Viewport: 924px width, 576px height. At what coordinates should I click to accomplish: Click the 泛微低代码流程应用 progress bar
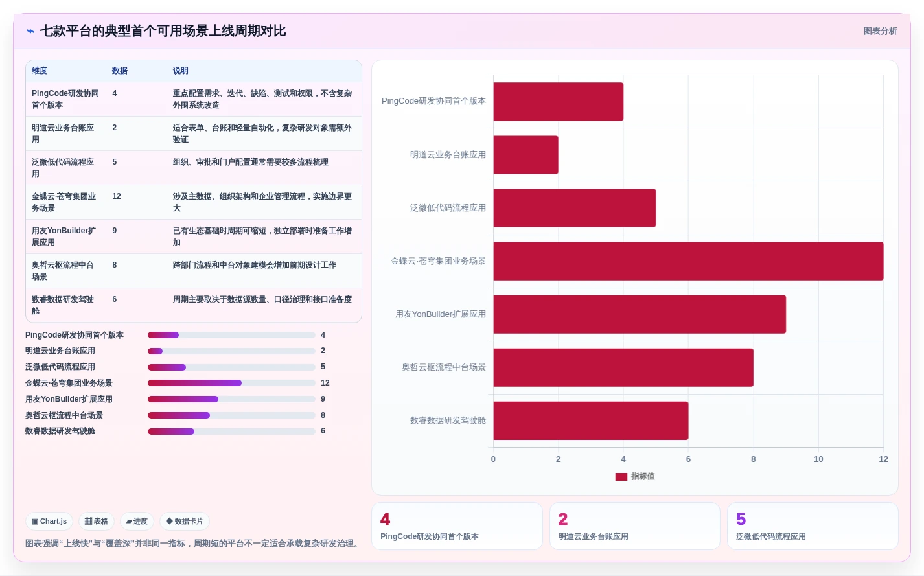tap(231, 367)
